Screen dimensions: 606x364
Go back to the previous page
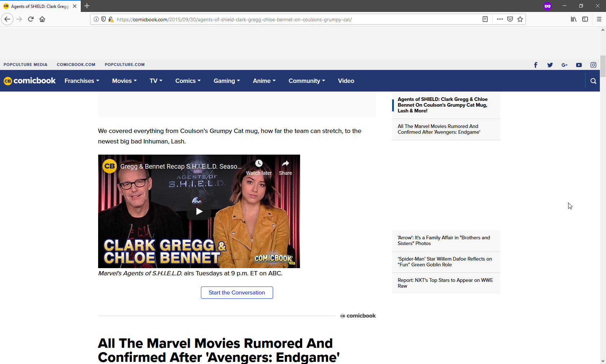click(x=7, y=19)
